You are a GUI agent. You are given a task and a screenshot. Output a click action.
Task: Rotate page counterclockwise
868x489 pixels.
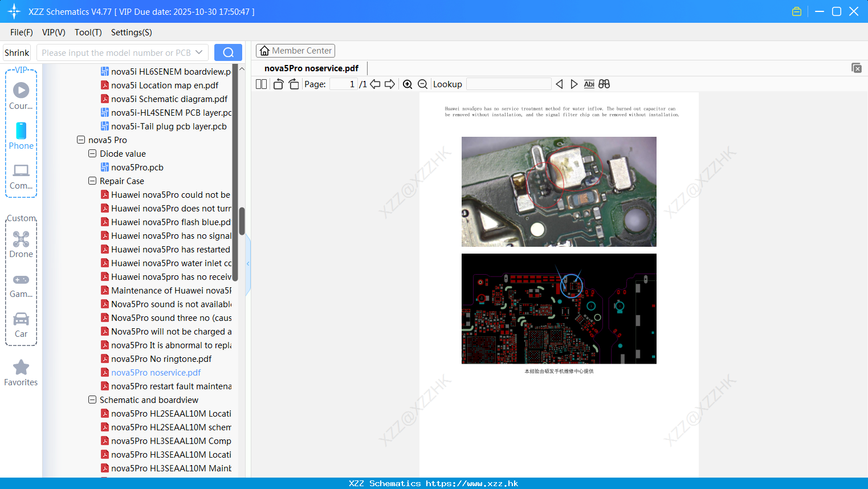(278, 84)
